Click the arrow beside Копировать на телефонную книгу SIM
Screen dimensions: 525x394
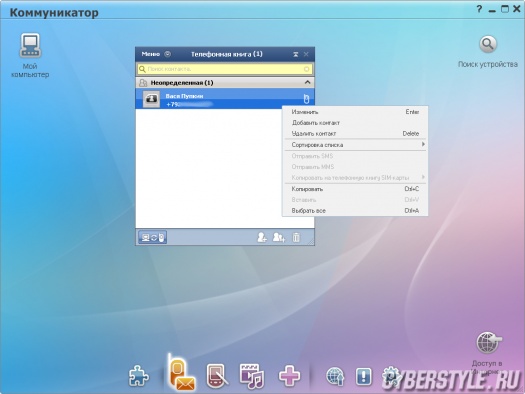(423, 177)
